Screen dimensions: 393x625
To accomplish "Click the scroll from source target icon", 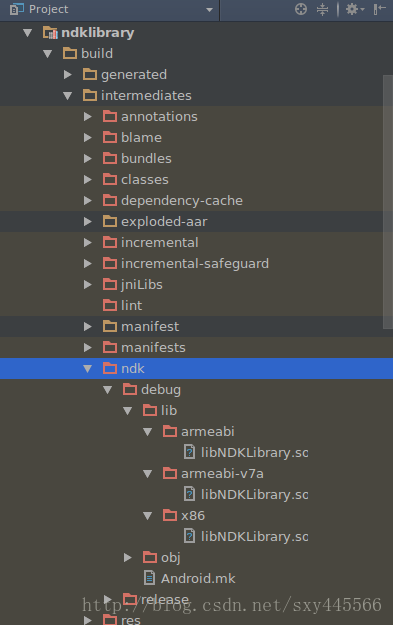I will tap(301, 9).
